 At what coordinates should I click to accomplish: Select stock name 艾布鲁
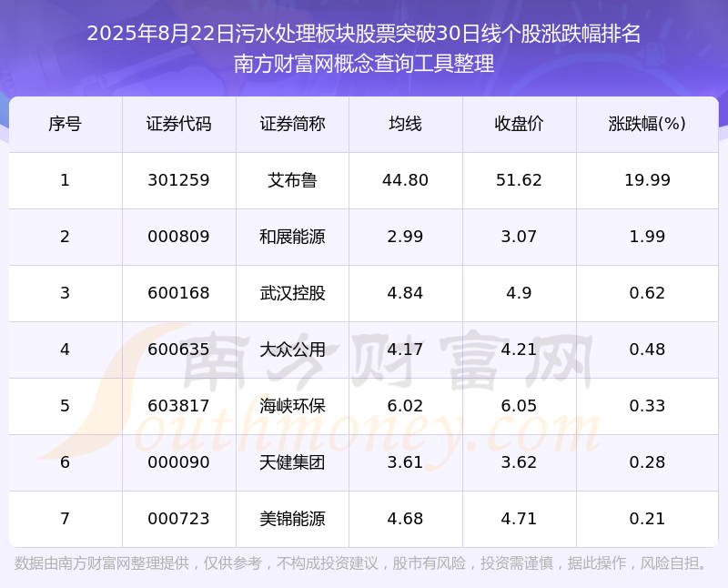coord(292,180)
